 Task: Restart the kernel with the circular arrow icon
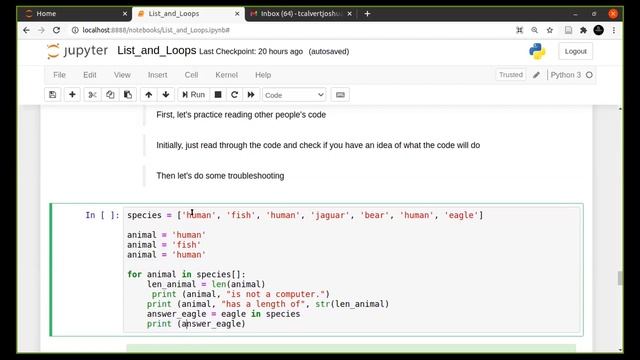click(234, 95)
